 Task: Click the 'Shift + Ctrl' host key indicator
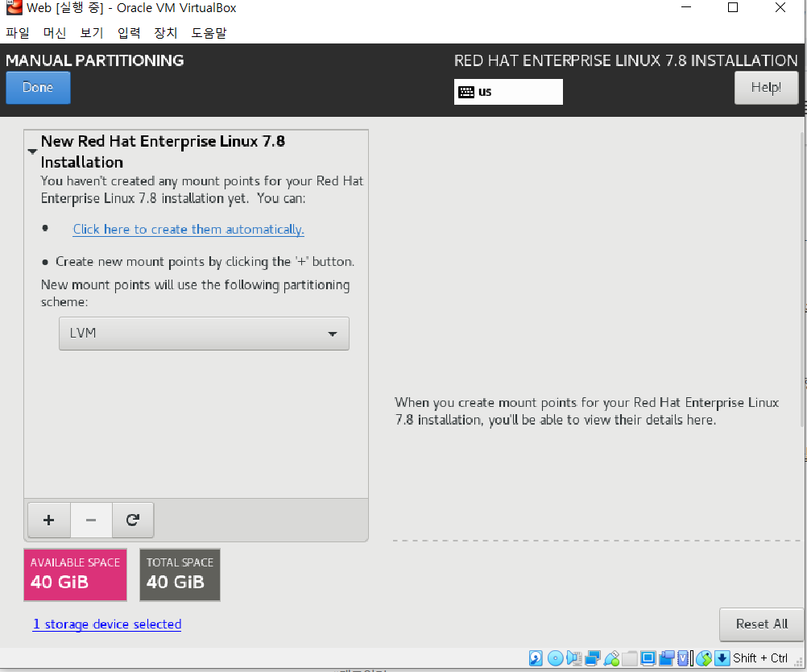point(760,658)
